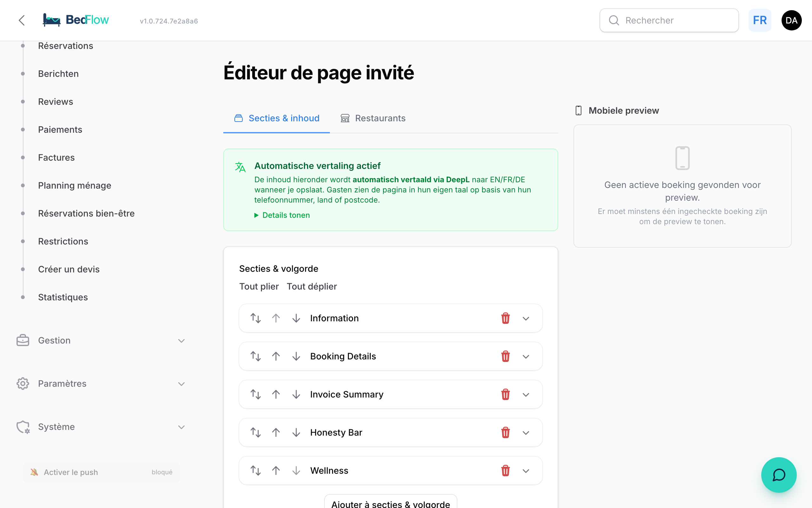This screenshot has height=508, width=812.
Task: Open Statistiques in the sidebar
Action: click(x=63, y=297)
